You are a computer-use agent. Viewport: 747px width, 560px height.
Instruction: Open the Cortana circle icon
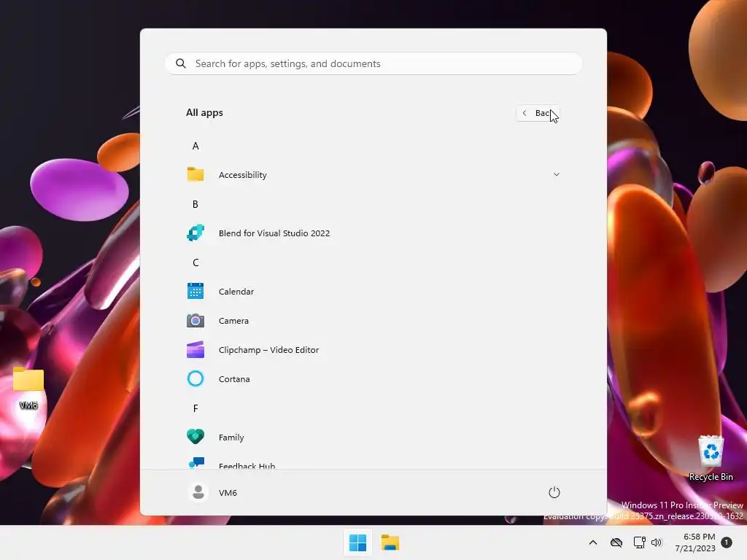coord(196,378)
